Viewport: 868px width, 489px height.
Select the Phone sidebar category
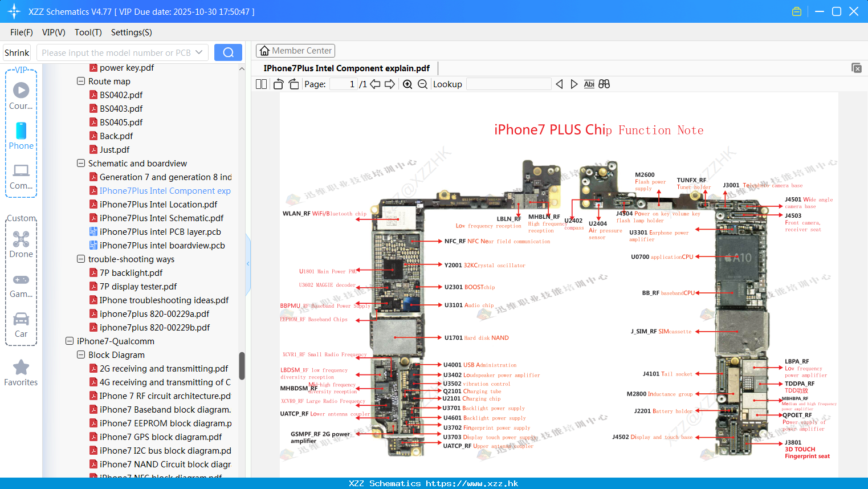21,136
